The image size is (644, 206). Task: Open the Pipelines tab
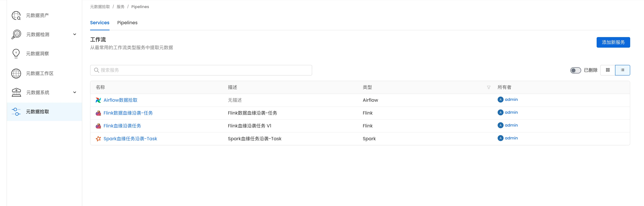127,23
